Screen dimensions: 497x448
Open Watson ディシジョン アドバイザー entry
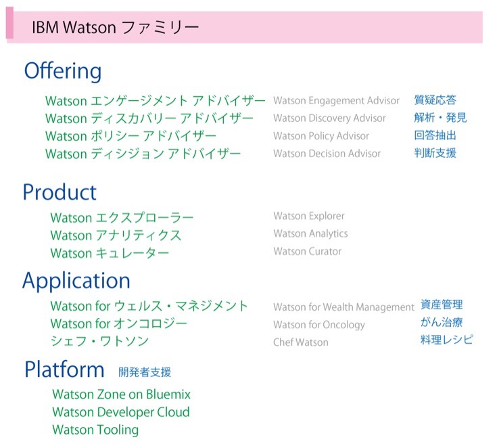[x=143, y=154]
